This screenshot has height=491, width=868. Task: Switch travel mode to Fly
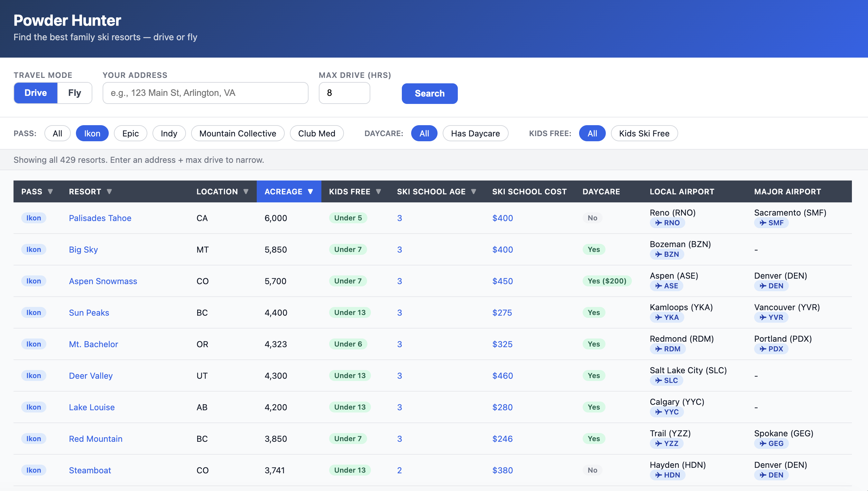click(75, 93)
